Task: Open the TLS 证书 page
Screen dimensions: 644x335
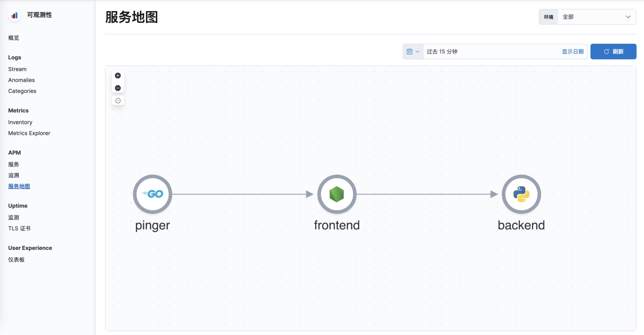Action: [x=19, y=228]
